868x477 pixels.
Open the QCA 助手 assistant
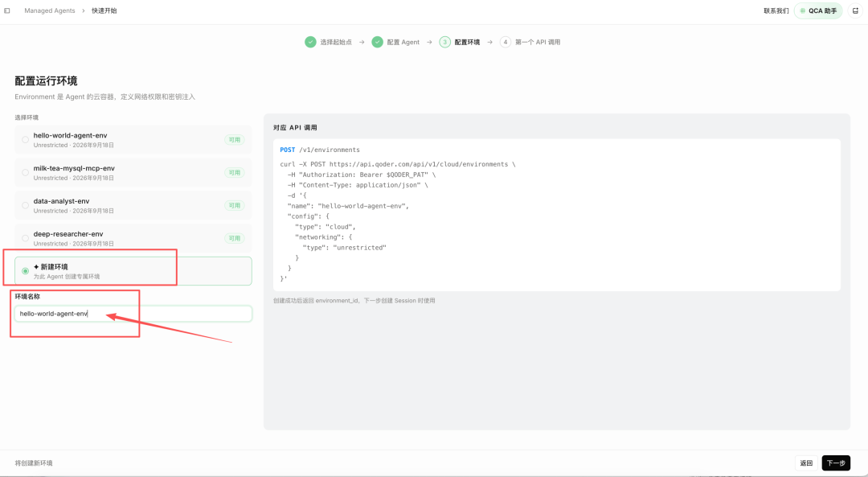(x=818, y=10)
